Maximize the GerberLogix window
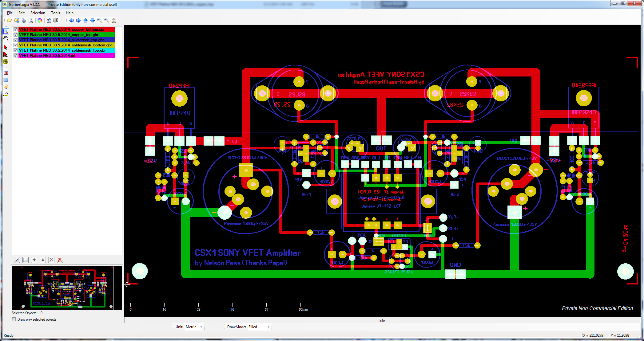644x341 pixels. tap(623, 3)
